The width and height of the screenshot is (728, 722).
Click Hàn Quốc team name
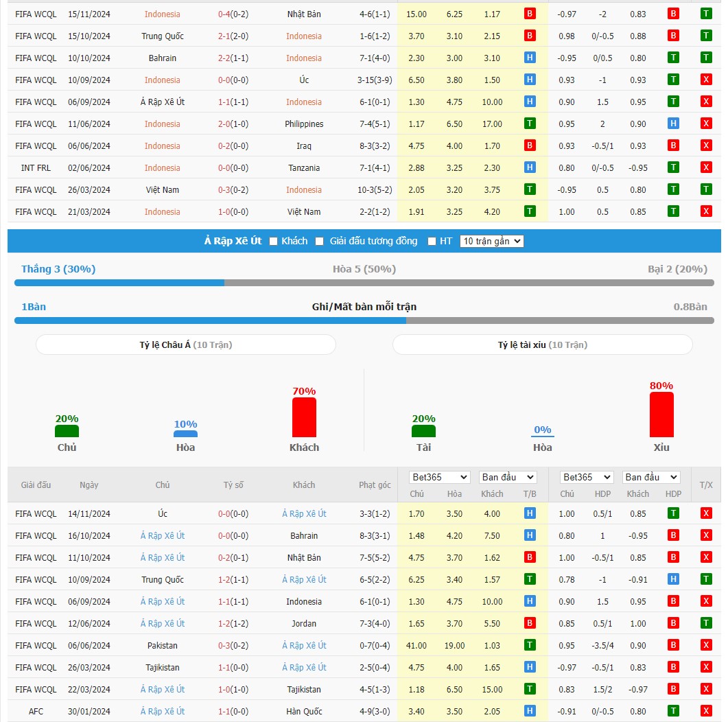click(304, 711)
